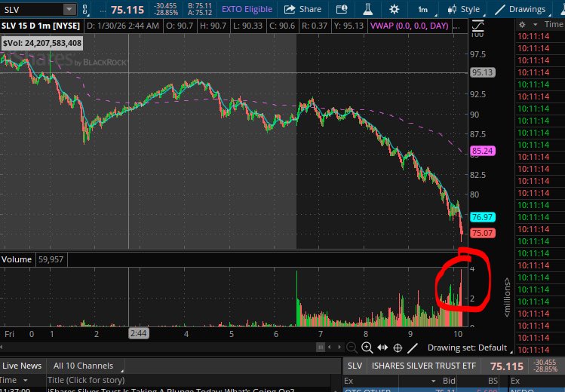Viewport: 565px width, 392px height.
Task: Open dropdown arrow next to Time column
Action: 535,24
